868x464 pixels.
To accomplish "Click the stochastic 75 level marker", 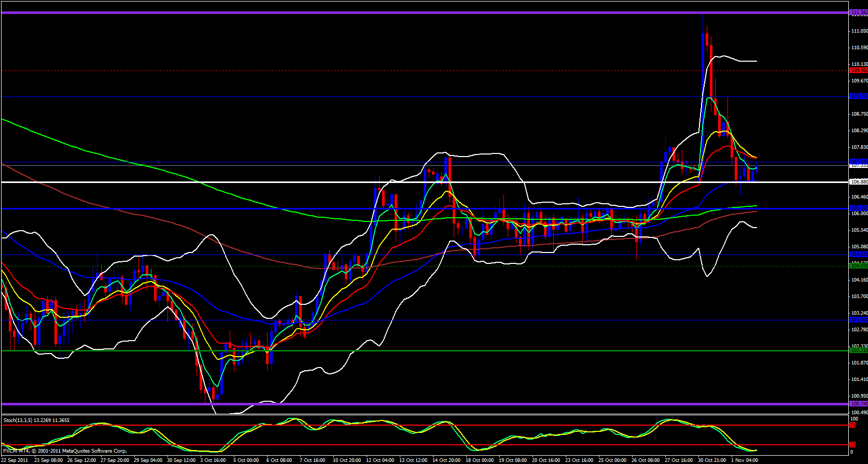I will (852, 425).
